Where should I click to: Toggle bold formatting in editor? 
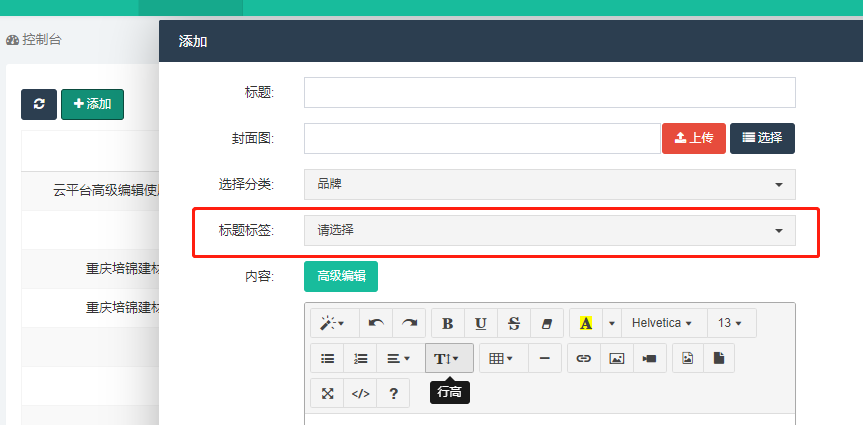[447, 323]
